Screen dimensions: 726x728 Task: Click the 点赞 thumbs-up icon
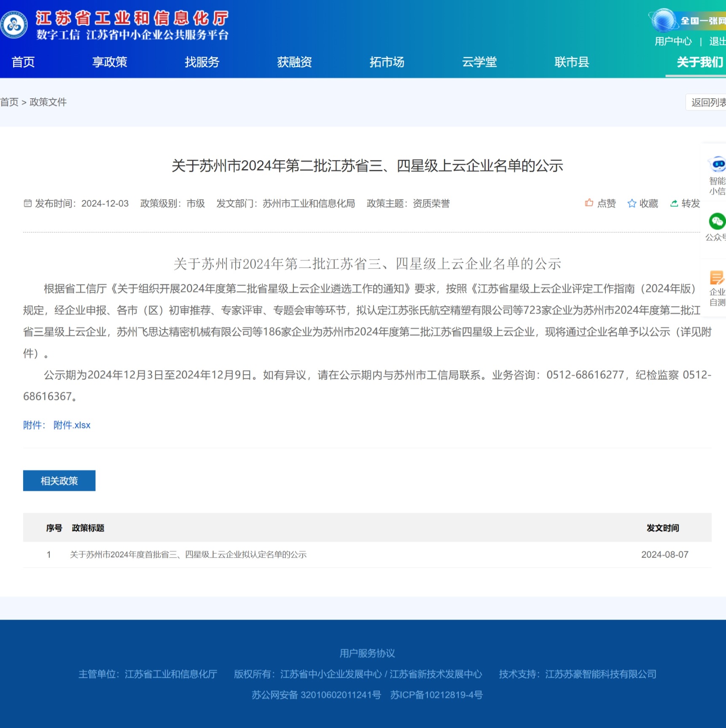tap(589, 203)
